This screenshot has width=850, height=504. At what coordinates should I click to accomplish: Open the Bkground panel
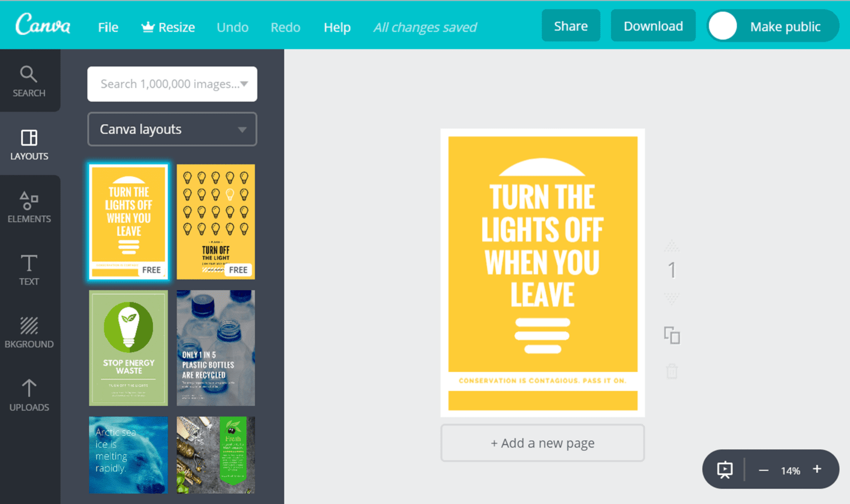[29, 332]
